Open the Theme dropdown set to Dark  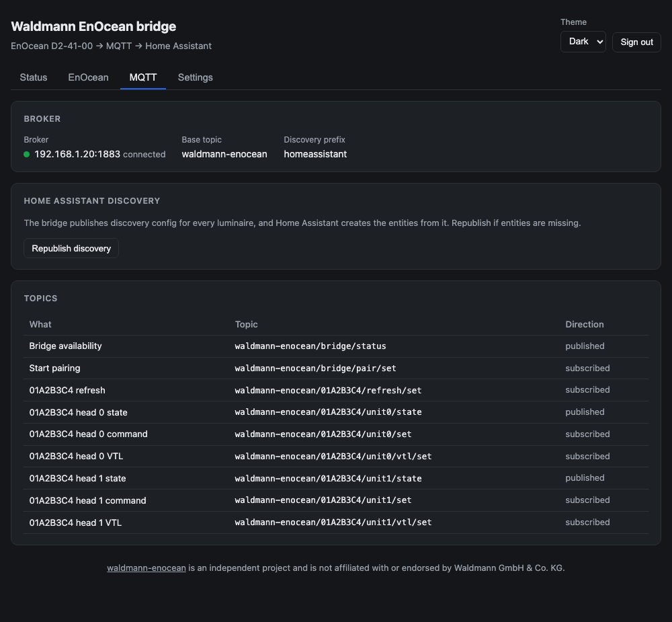[583, 42]
